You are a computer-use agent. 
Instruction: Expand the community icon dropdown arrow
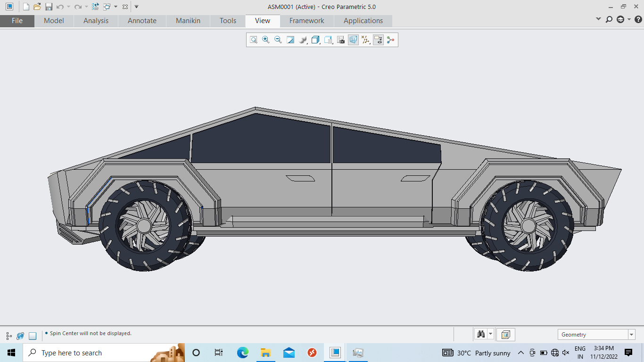click(629, 19)
